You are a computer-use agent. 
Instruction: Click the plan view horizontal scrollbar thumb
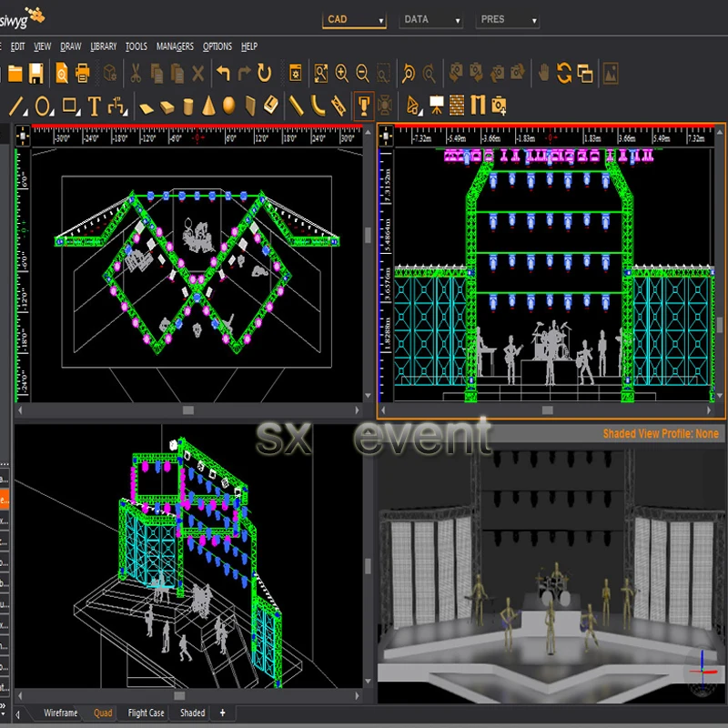pos(188,410)
